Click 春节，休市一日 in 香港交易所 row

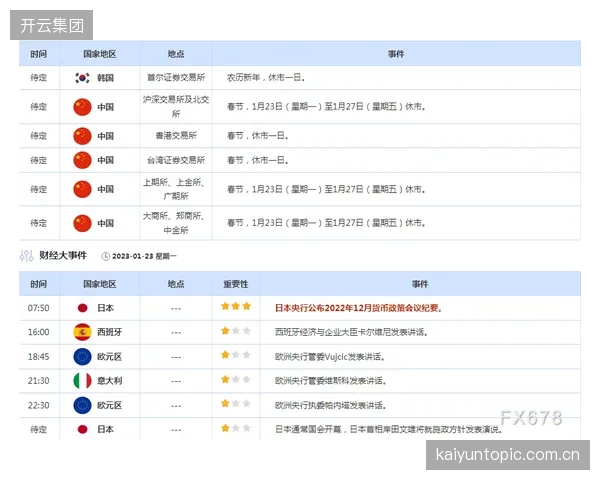pos(258,136)
